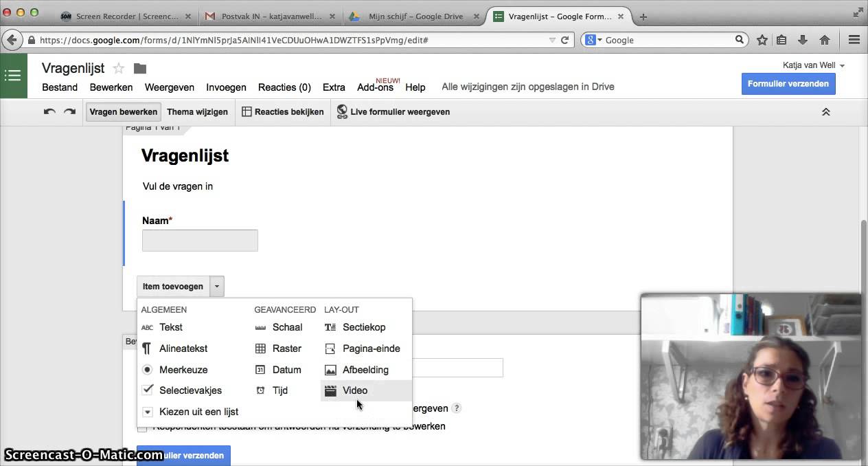Open the Help menu
868x466 pixels.
coord(415,87)
